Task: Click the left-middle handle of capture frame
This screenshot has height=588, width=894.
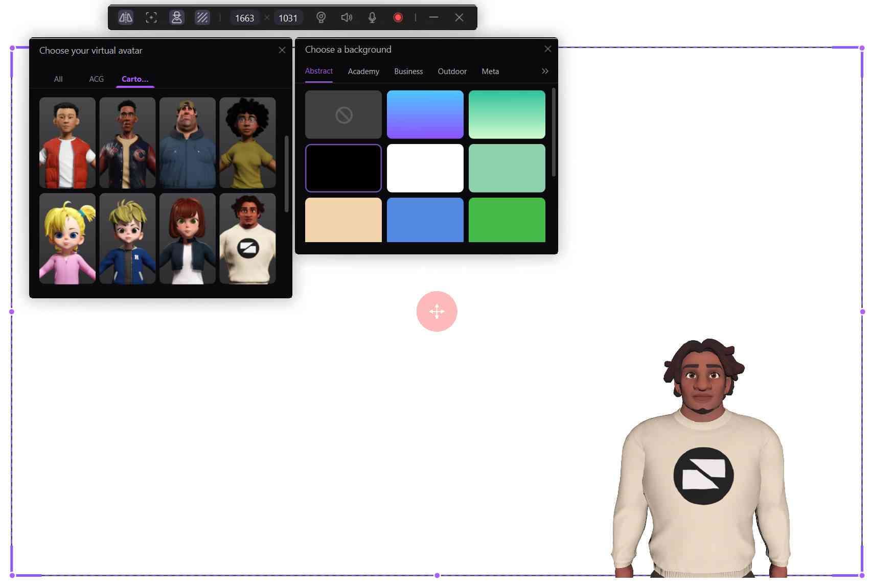Action: [x=12, y=312]
